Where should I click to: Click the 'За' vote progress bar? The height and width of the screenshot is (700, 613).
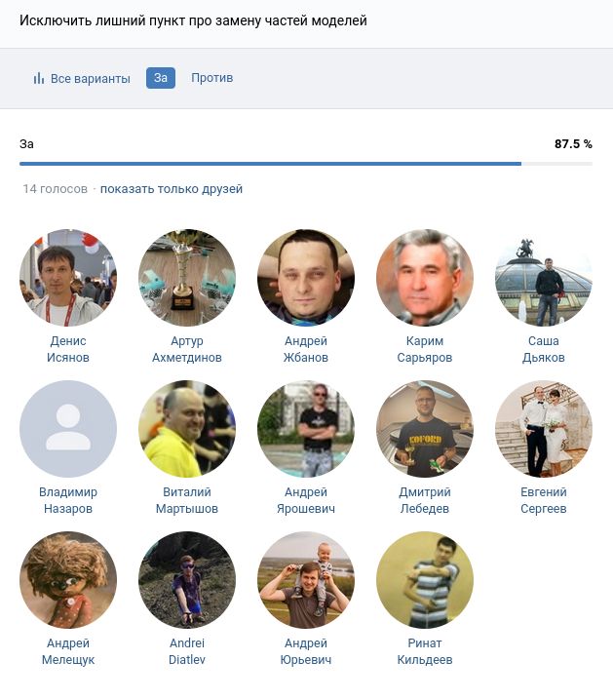click(x=306, y=164)
